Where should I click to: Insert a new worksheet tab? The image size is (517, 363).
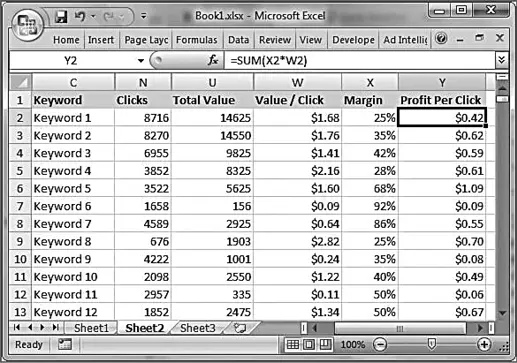[x=240, y=328]
